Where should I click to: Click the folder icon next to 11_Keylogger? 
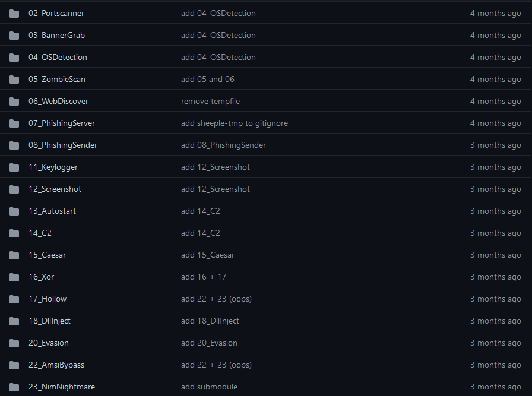14,167
